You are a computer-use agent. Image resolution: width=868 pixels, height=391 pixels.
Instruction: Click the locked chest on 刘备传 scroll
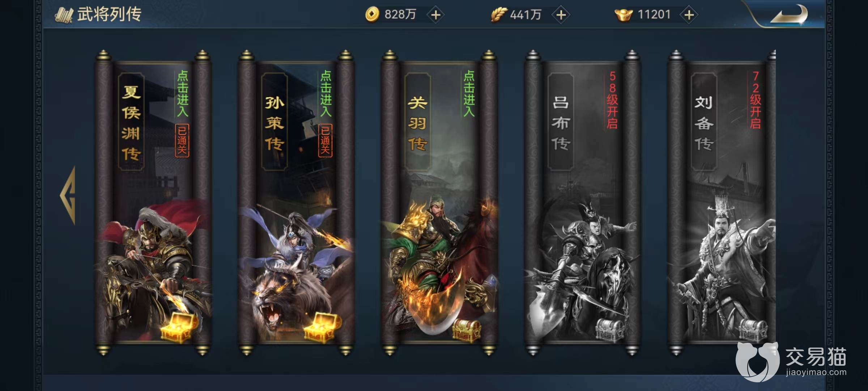pyautogui.click(x=753, y=330)
